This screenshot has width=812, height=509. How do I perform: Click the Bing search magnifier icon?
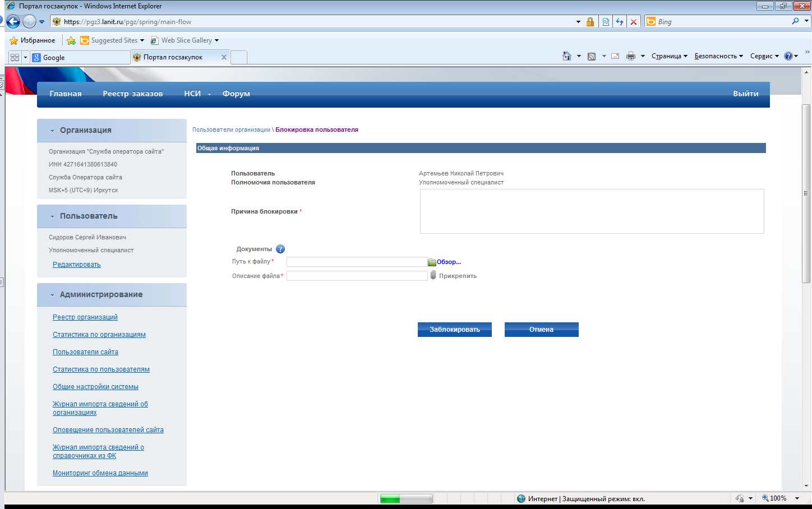pyautogui.click(x=795, y=21)
